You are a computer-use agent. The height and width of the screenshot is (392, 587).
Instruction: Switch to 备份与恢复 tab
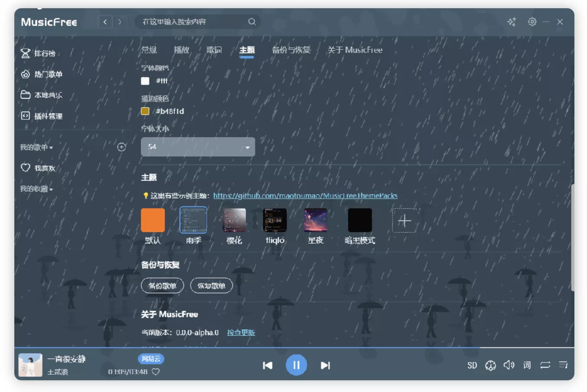[x=291, y=50]
